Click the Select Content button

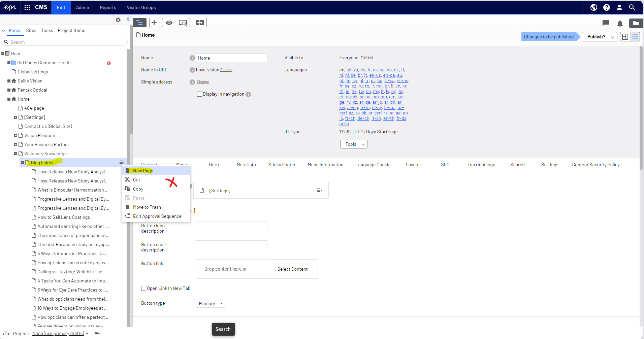point(292,269)
